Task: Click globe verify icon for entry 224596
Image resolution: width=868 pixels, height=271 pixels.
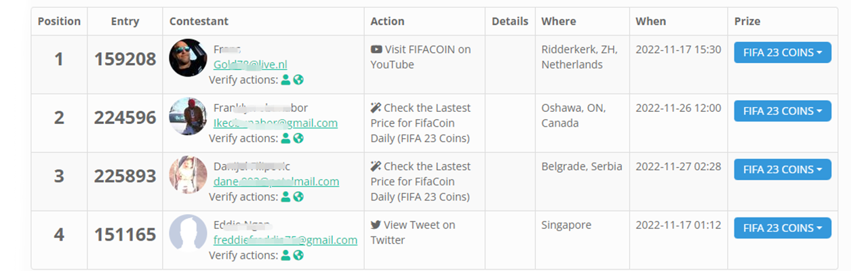Action: coord(298,138)
